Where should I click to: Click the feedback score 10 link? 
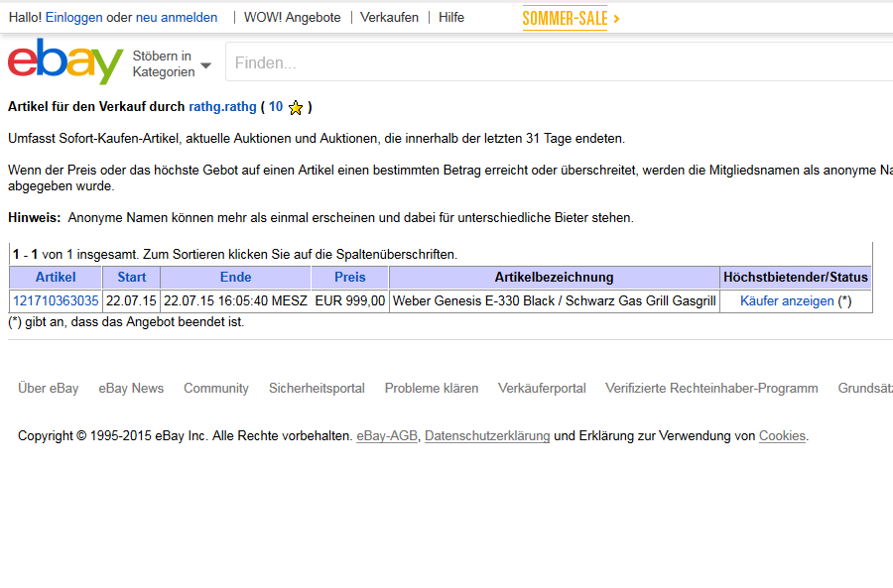tap(276, 107)
